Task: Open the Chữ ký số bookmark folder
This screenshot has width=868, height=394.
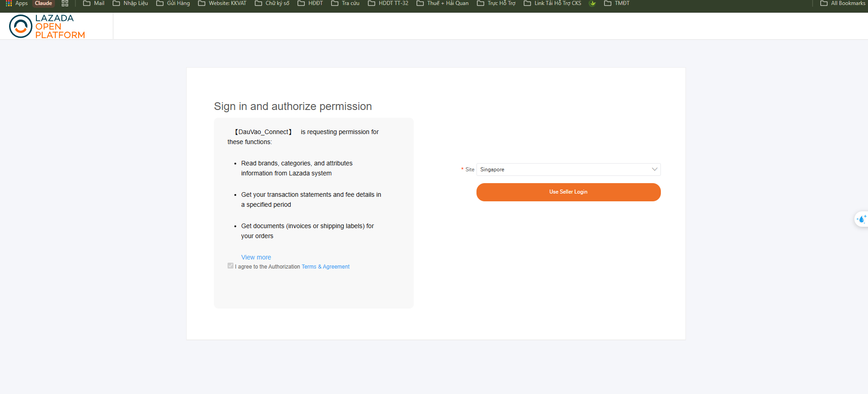Action: pyautogui.click(x=272, y=3)
